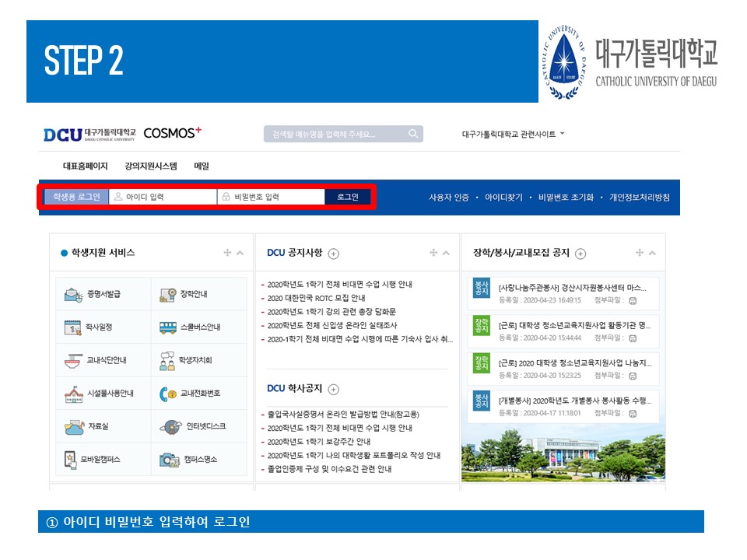This screenshot has width=747, height=560.
Task: Open the 스쿨버스안내 bus icon
Action: (x=168, y=327)
